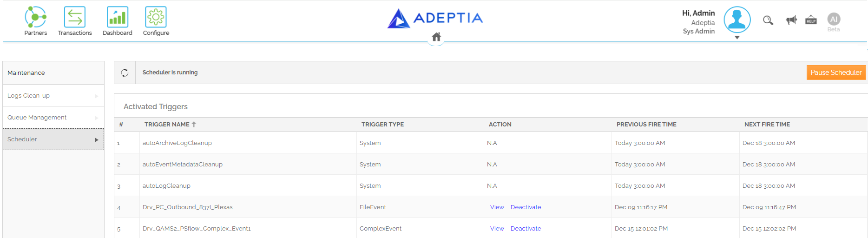Refresh the scheduler status
The image size is (868, 238).
point(125,73)
